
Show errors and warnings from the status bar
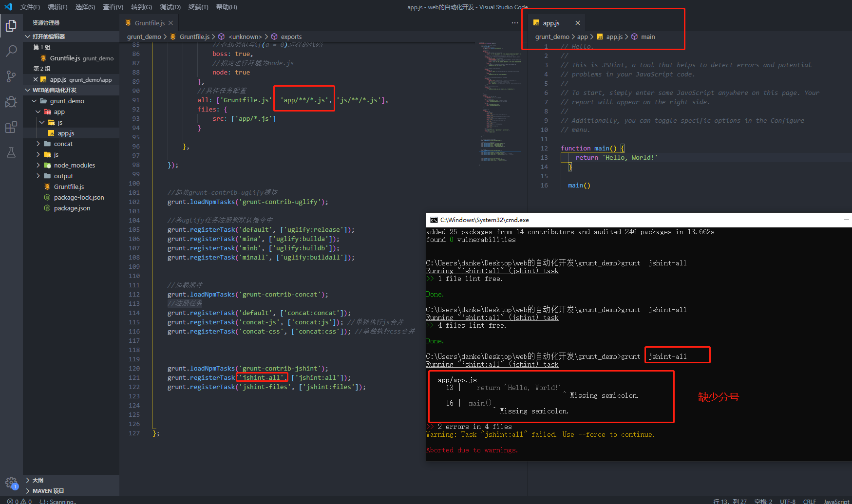coord(19,501)
